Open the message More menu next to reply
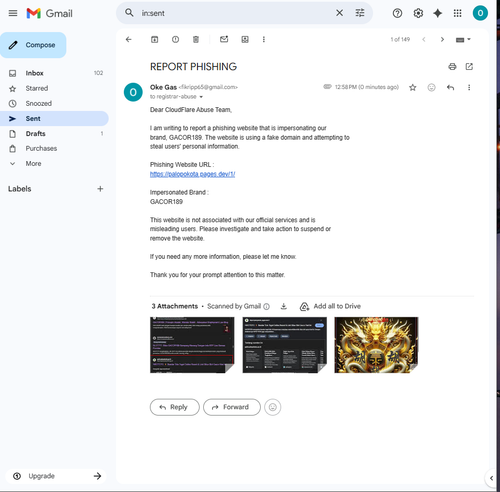Screen dimensions: 500x492 [x=469, y=87]
